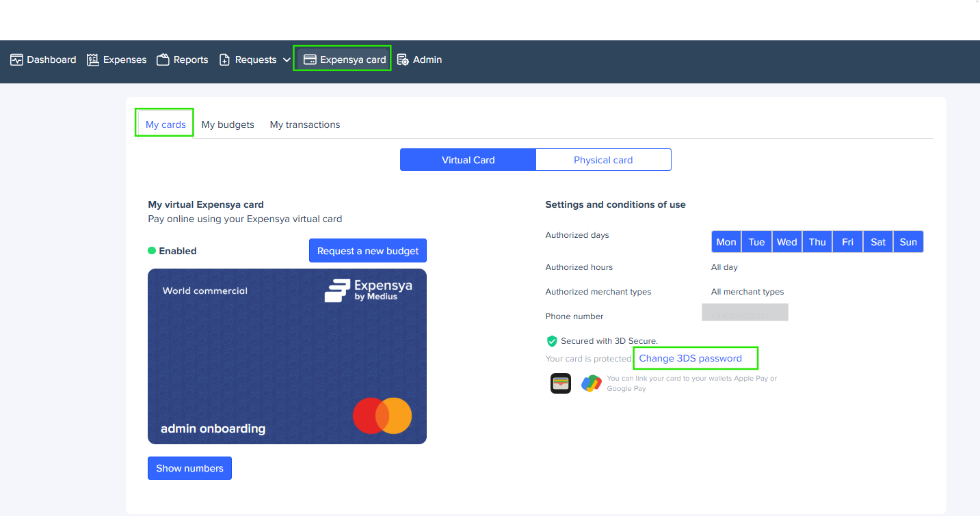Image resolution: width=980 pixels, height=516 pixels.
Task: Click the Expensya by Medius logo on the card
Action: pos(370,290)
